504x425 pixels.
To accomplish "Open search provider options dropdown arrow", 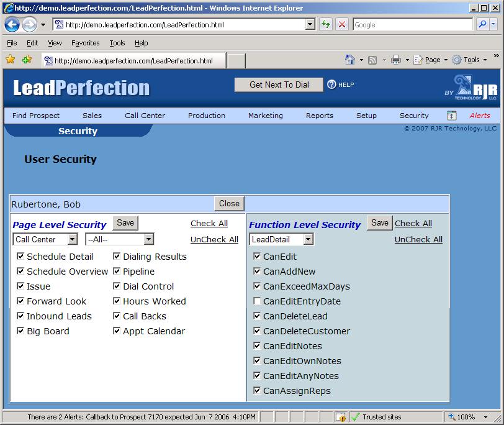I will click(493, 24).
